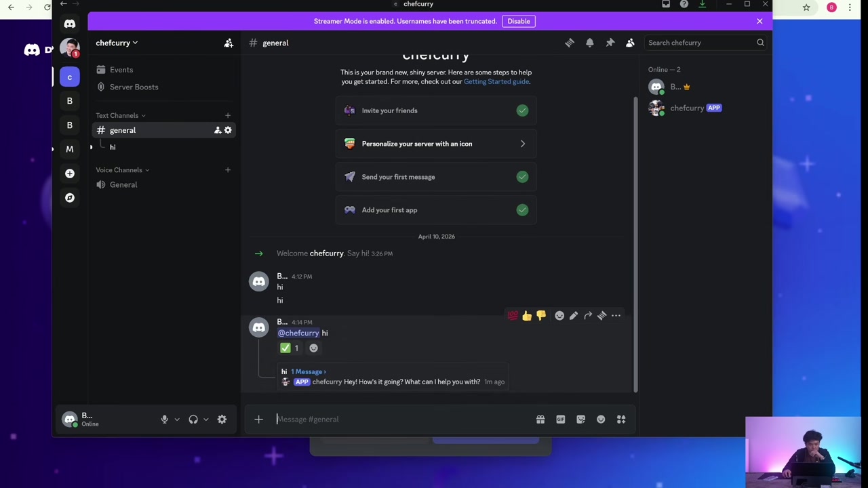The image size is (868, 488).
Task: Forward the hovered message
Action: (588, 316)
